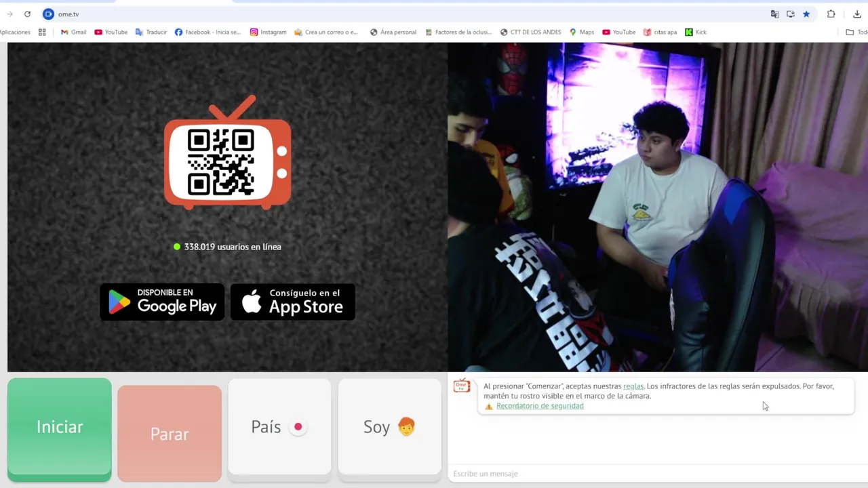Open the Factores de la oclusi... bookmark

tap(458, 32)
